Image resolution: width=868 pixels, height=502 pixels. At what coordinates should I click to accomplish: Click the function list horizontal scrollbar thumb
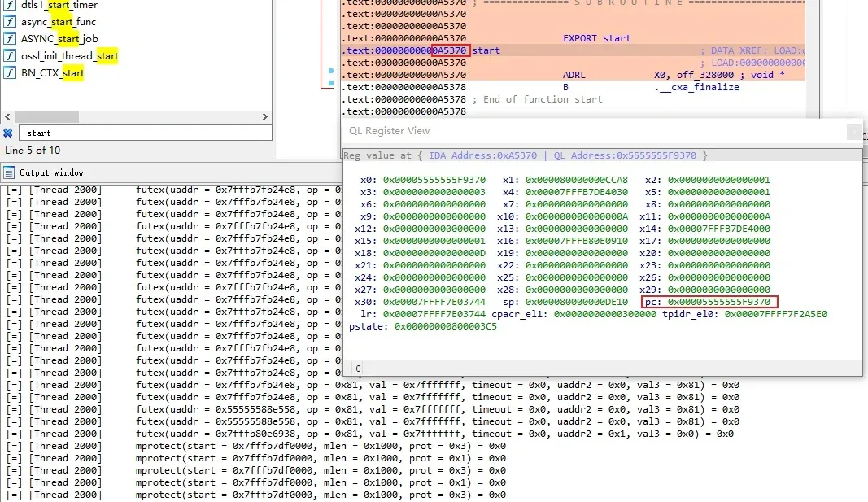[46, 117]
